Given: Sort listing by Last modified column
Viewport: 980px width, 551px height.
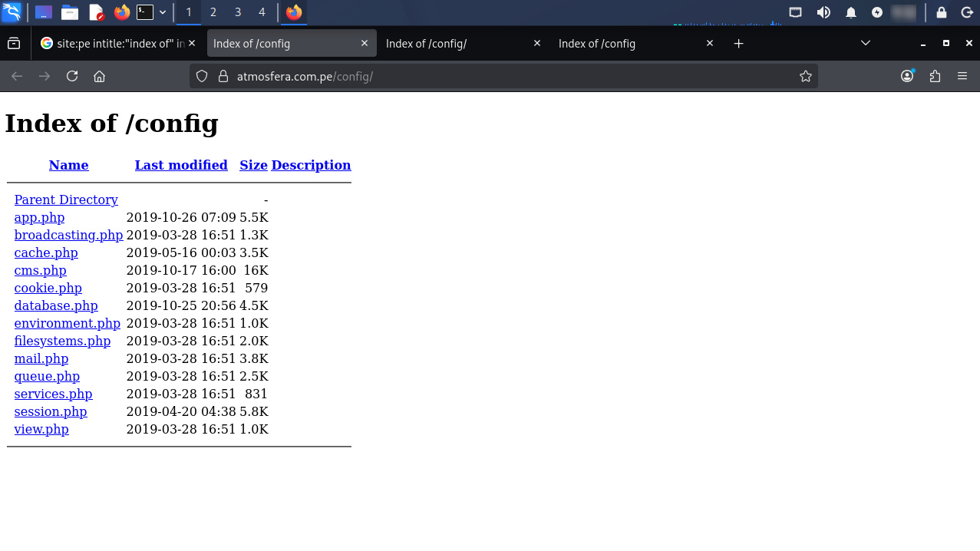Looking at the screenshot, I should (x=181, y=165).
